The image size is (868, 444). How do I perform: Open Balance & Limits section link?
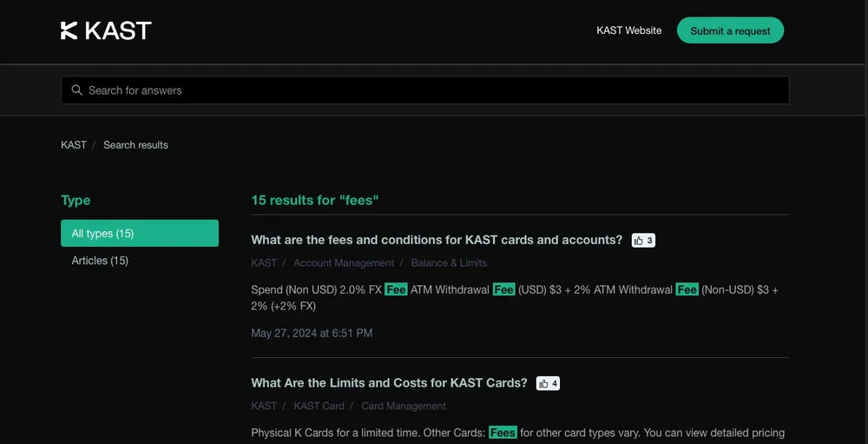tap(449, 263)
